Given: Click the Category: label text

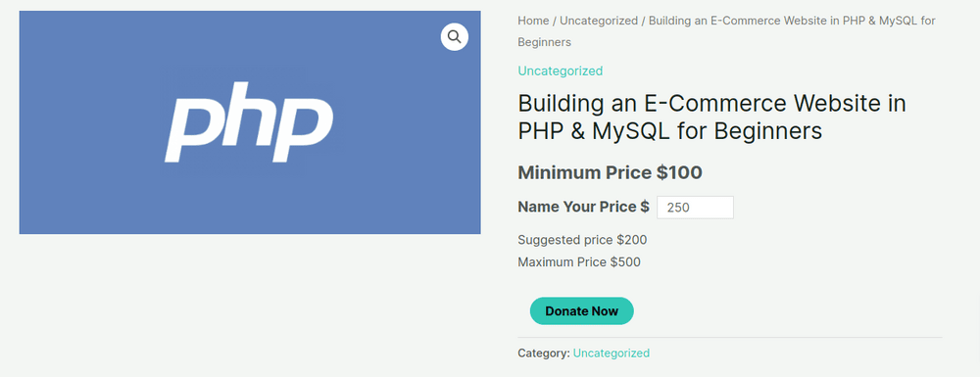Looking at the screenshot, I should pyautogui.click(x=544, y=353).
